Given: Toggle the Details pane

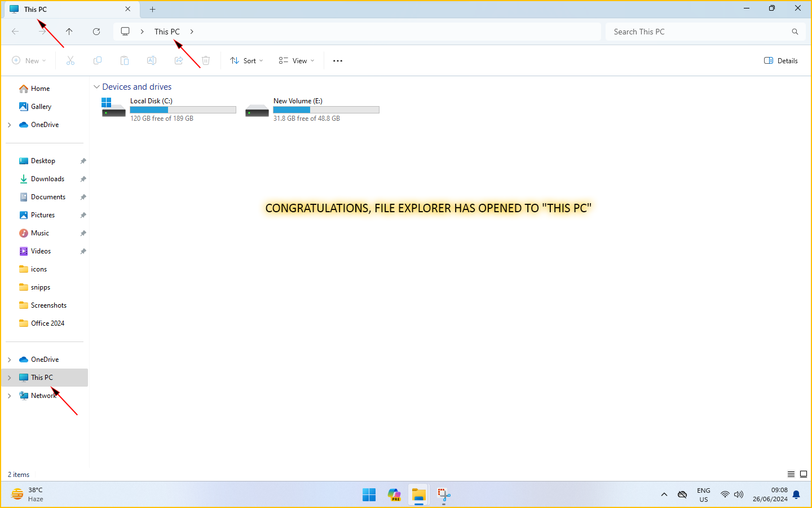Looking at the screenshot, I should 781,61.
